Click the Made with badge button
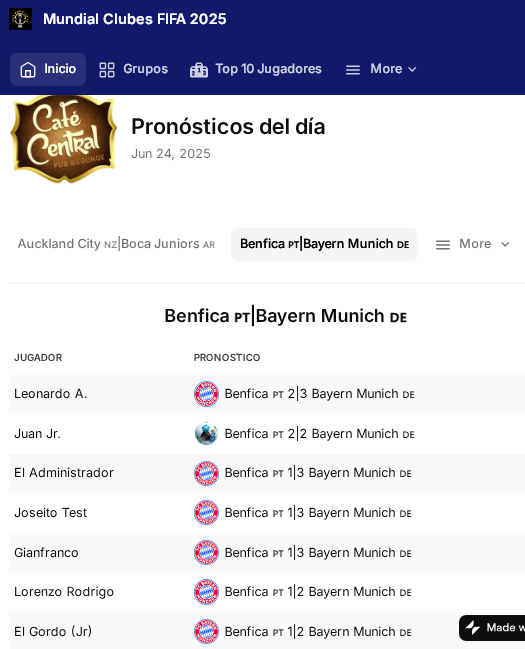Image resolution: width=525 pixels, height=649 pixels. pyautogui.click(x=492, y=628)
